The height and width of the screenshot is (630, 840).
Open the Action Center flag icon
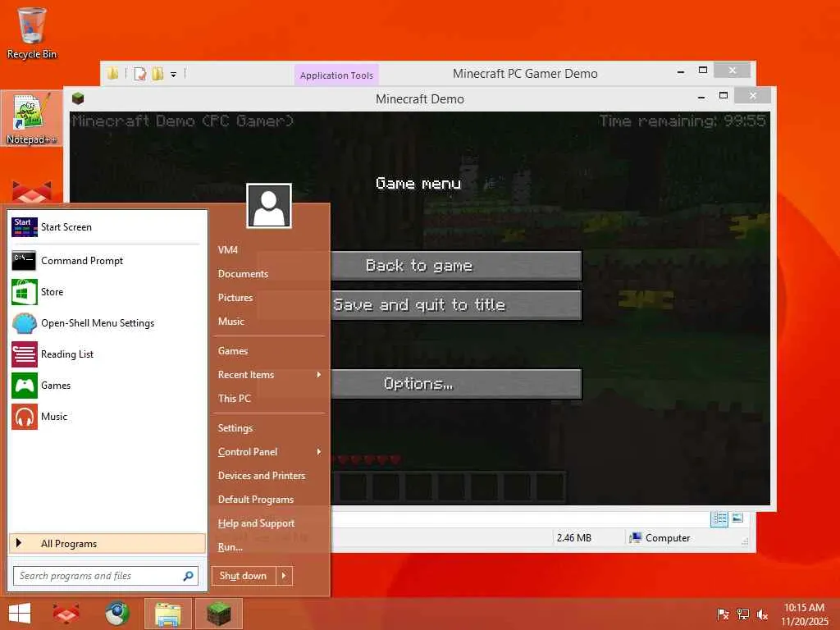click(723, 614)
